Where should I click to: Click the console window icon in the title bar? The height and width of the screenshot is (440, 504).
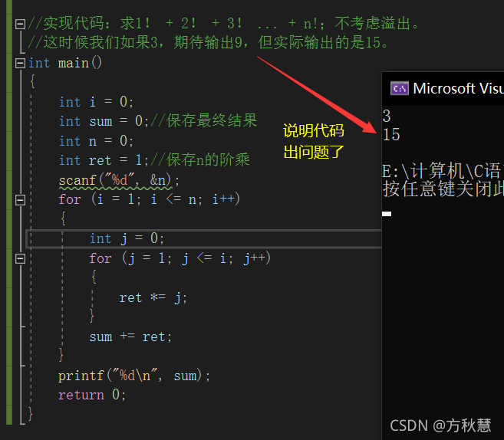[x=400, y=88]
